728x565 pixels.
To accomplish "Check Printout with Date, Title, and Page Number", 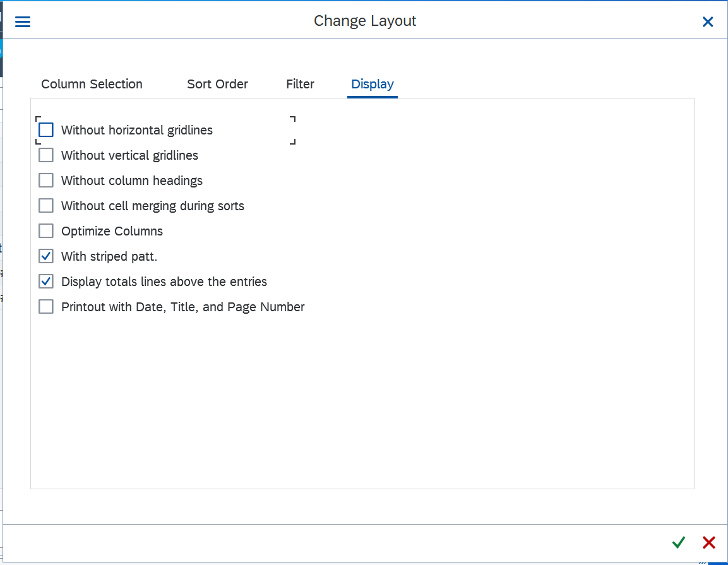I will [x=46, y=307].
